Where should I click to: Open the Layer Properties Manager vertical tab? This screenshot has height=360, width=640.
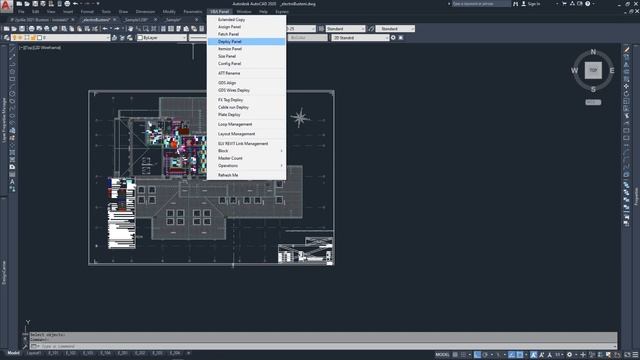tap(4, 120)
